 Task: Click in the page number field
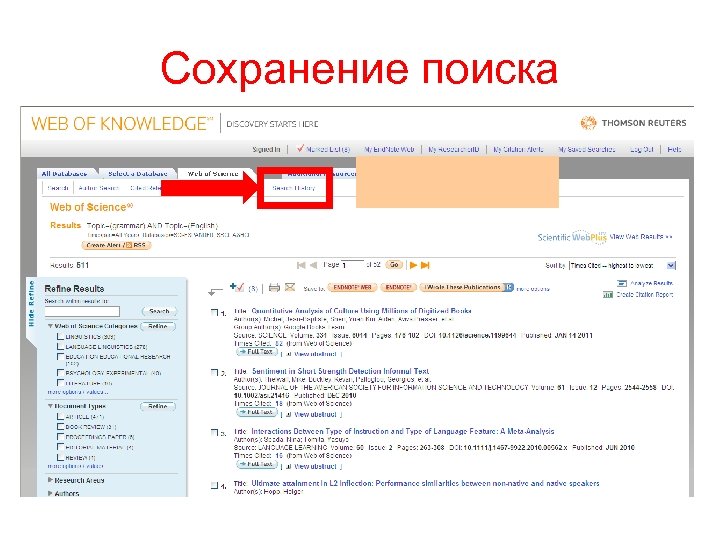(x=352, y=265)
